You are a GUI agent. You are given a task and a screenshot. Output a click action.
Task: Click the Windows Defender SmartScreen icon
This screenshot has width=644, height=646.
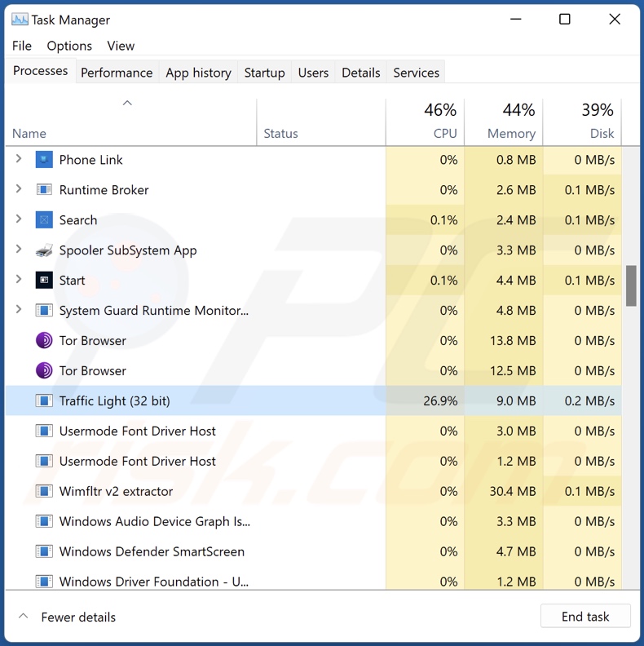(x=44, y=552)
